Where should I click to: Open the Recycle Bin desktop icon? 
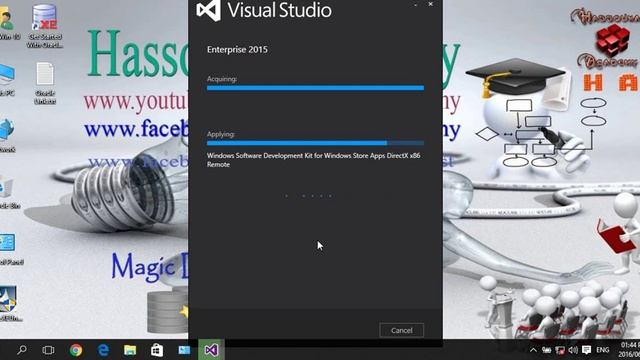(x=8, y=192)
